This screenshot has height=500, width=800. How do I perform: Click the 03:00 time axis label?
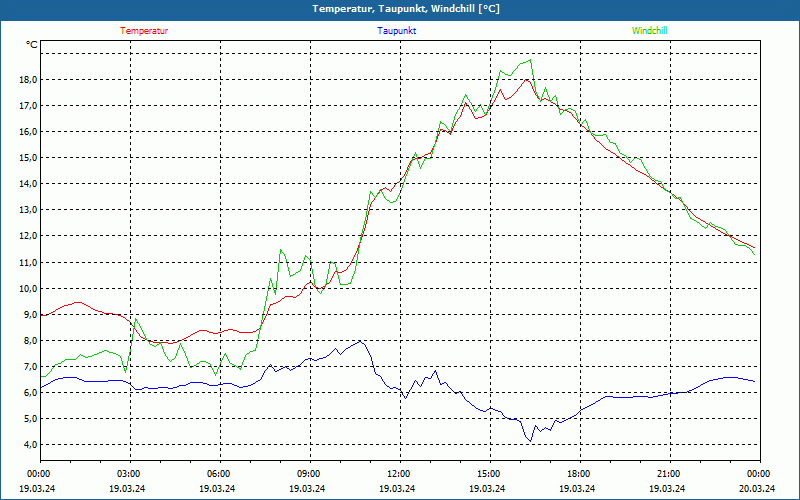click(x=130, y=474)
